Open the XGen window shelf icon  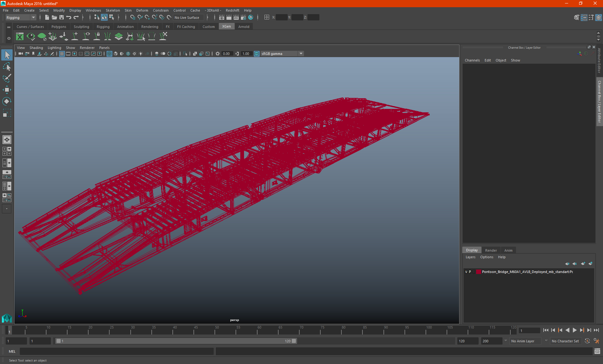pyautogui.click(x=20, y=37)
